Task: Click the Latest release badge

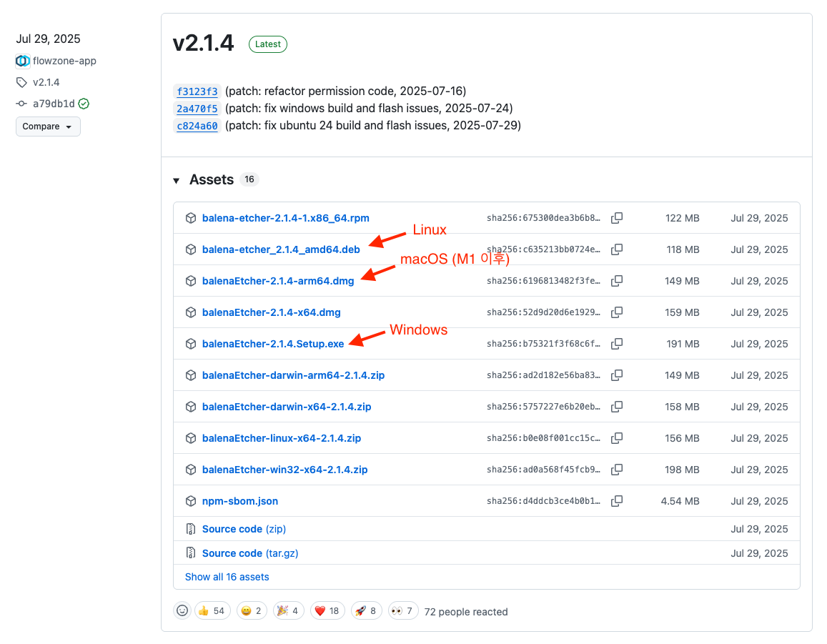Action: (x=268, y=44)
